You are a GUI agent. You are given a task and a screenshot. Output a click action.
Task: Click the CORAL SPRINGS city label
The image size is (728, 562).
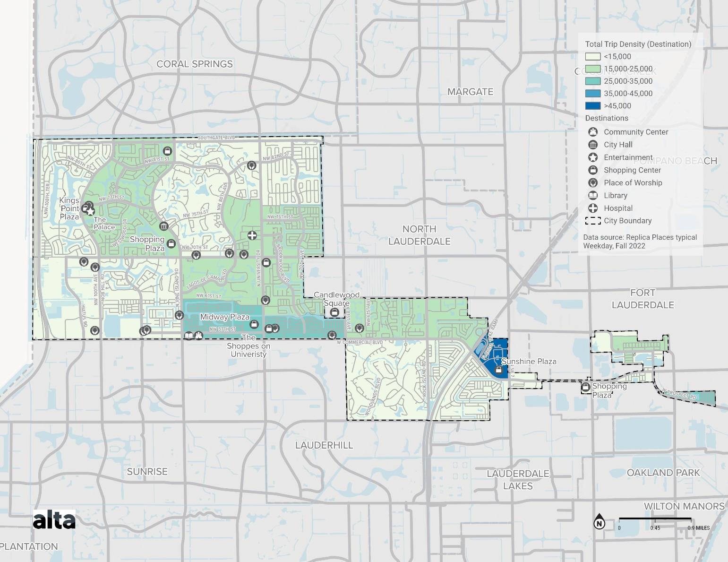coord(195,64)
